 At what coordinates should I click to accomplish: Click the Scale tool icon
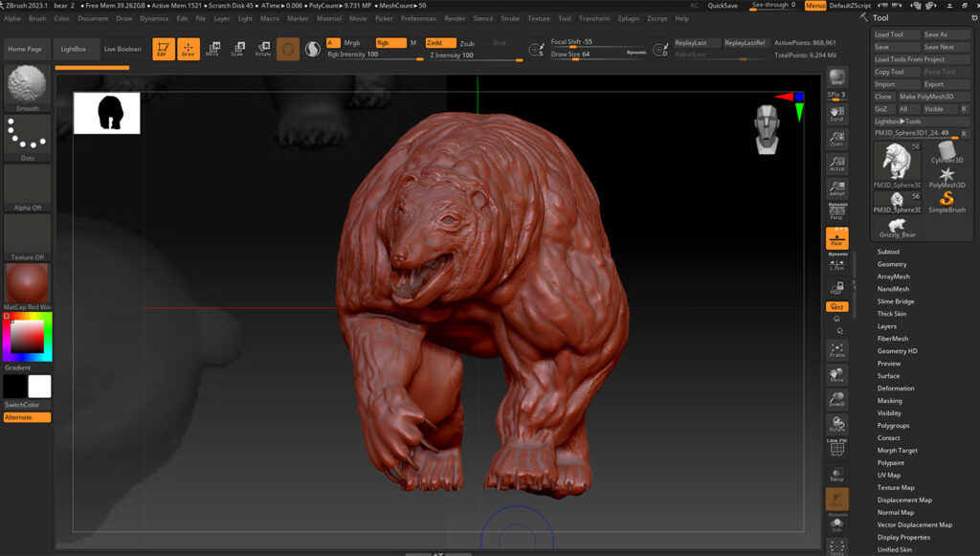238,48
